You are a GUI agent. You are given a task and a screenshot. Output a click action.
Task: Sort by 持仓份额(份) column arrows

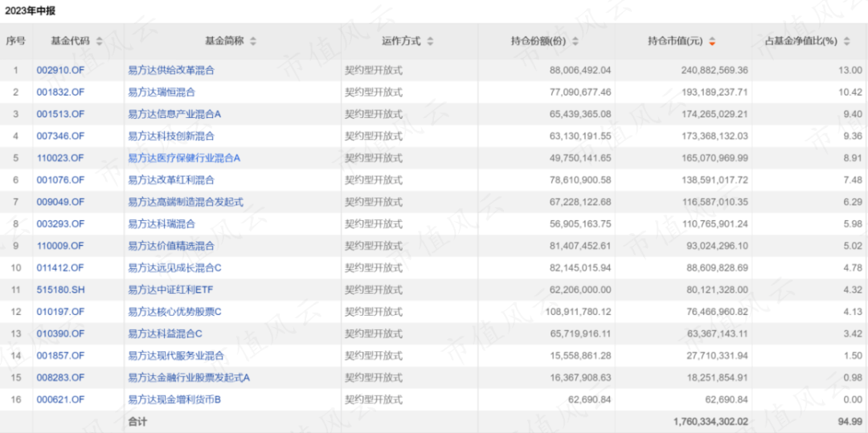[575, 41]
